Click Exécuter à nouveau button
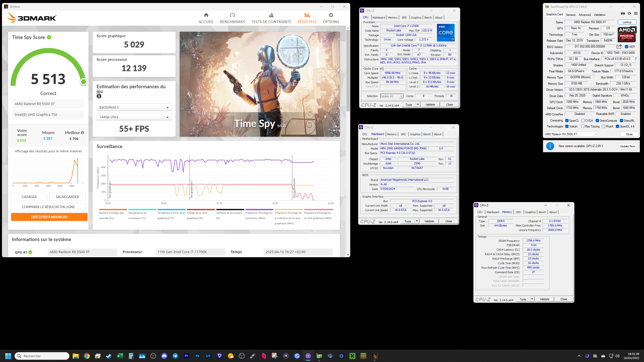644x362 pixels. 49,217
